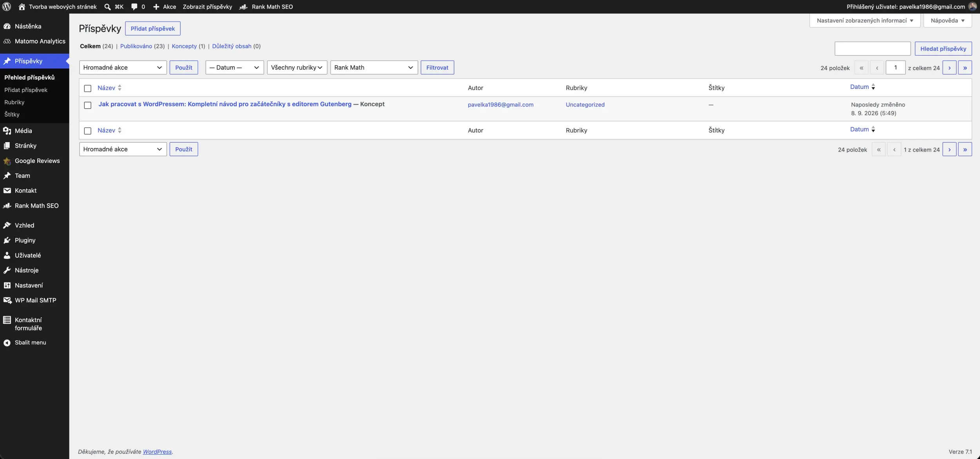The image size is (980, 459).
Task: Expand the Nápověda help panel
Action: [947, 20]
